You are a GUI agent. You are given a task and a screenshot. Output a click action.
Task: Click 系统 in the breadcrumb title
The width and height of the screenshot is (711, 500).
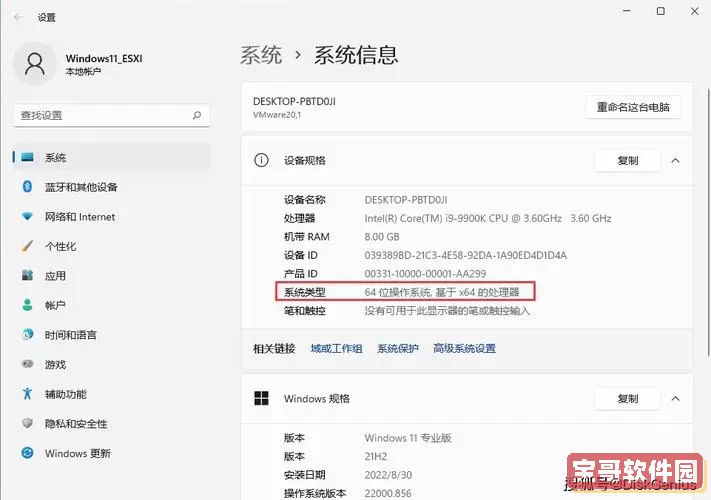point(261,55)
